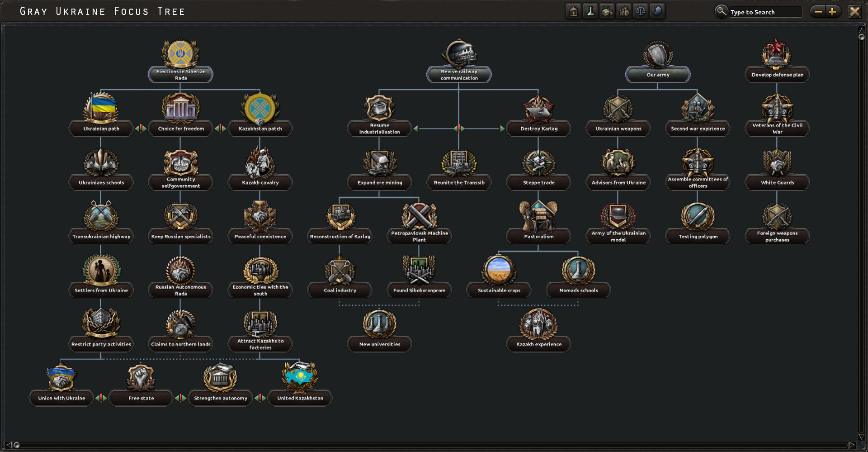Screen dimensions: 868x452
Task: Click the Strengthen autonomy focus label
Action: pos(221,398)
